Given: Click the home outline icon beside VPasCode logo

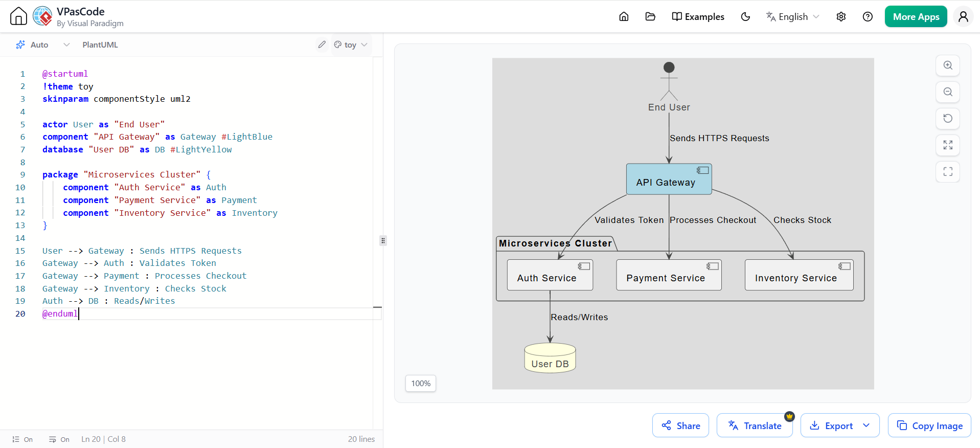Looking at the screenshot, I should click(x=18, y=16).
